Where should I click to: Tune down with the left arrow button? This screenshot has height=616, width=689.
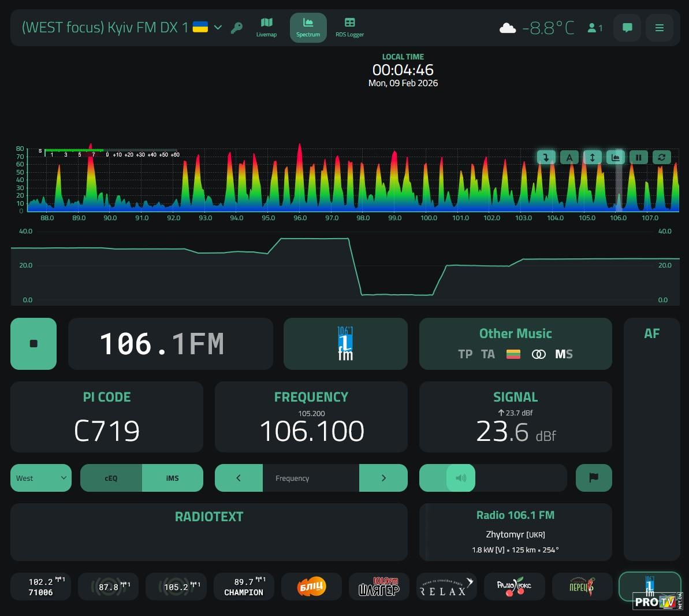(x=239, y=478)
